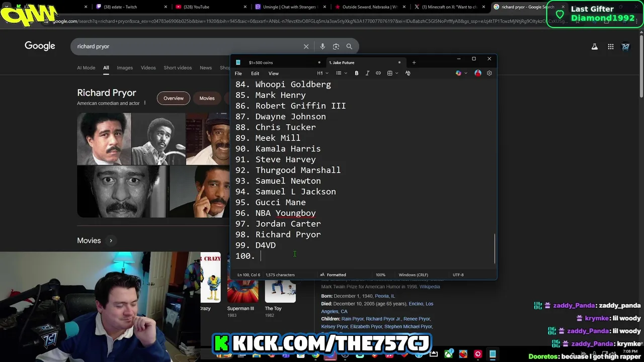Open the Outside Seward, Nebraska tab
644x362 pixels.
[x=370, y=7]
